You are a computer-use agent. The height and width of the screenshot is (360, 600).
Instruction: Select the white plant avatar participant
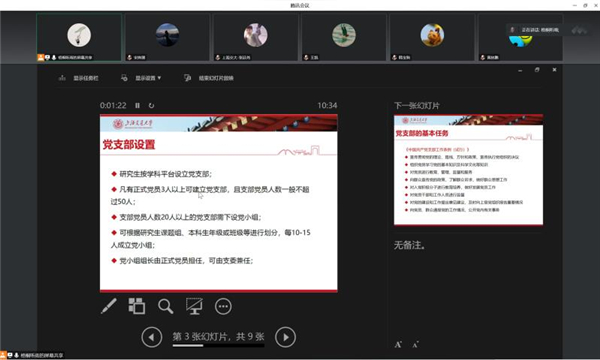(79, 35)
